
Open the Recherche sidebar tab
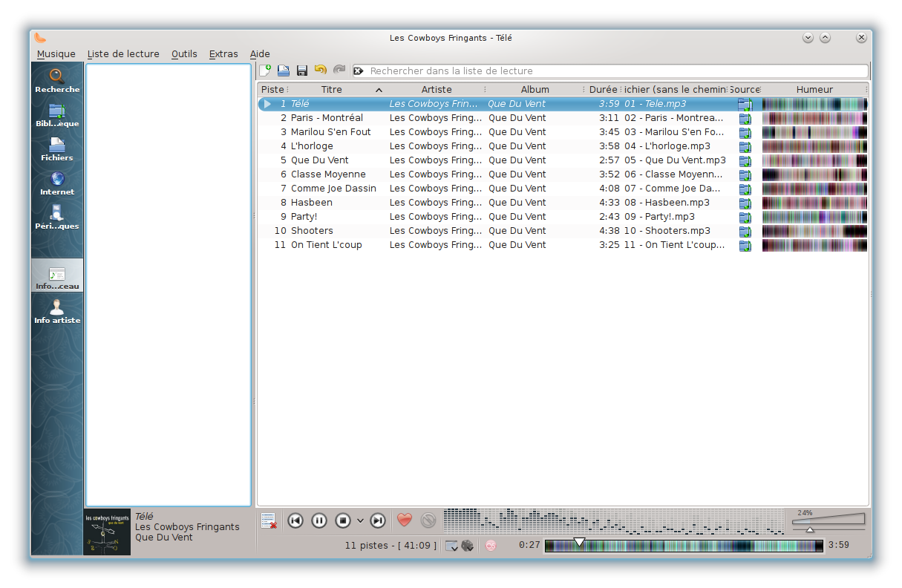pos(57,81)
